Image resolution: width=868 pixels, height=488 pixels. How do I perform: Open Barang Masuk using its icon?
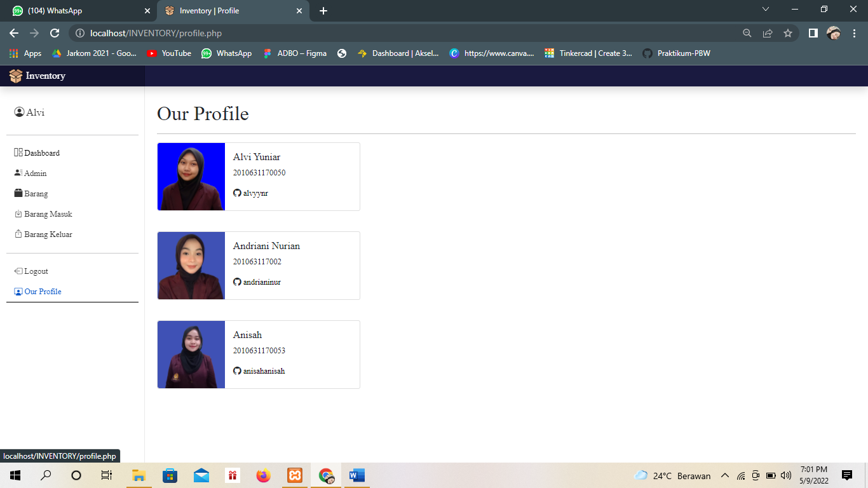pos(18,213)
